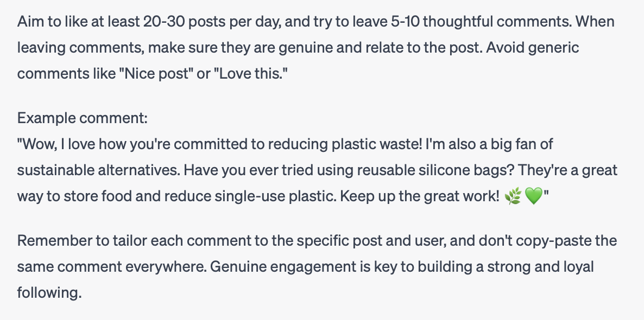Click the "Example comment:" line
The width and height of the screenshot is (644, 320).
pos(82,118)
